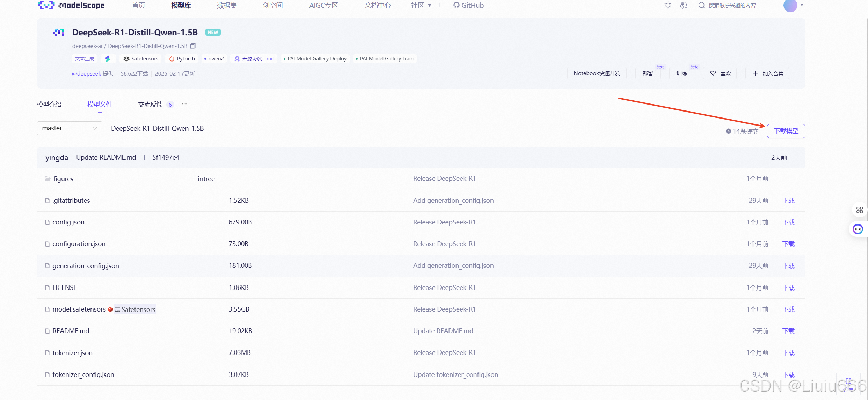Screen dimensions: 868x400
Task: Click the search input field
Action: tap(732, 5)
